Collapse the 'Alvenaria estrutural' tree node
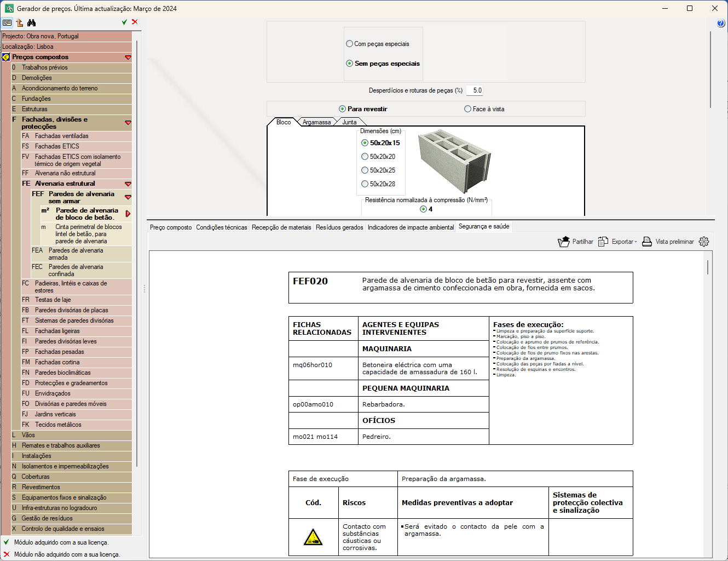 point(128,184)
